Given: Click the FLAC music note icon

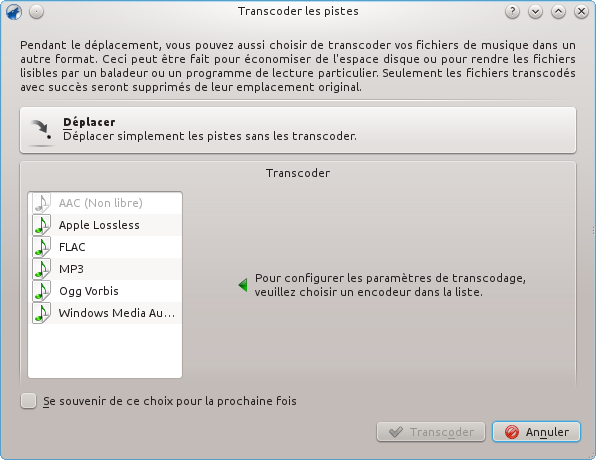Looking at the screenshot, I should tap(41, 247).
